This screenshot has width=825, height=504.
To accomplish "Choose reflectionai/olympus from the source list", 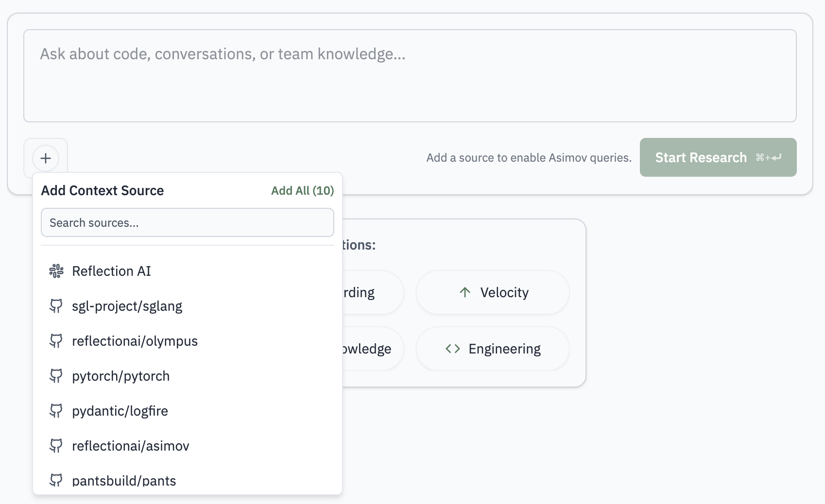I will (x=135, y=341).
